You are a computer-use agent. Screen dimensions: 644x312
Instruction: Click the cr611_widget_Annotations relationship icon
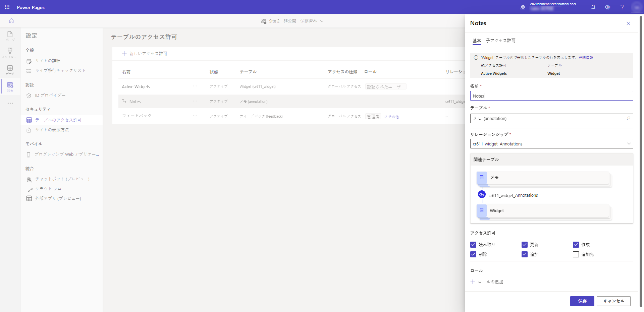(x=482, y=194)
